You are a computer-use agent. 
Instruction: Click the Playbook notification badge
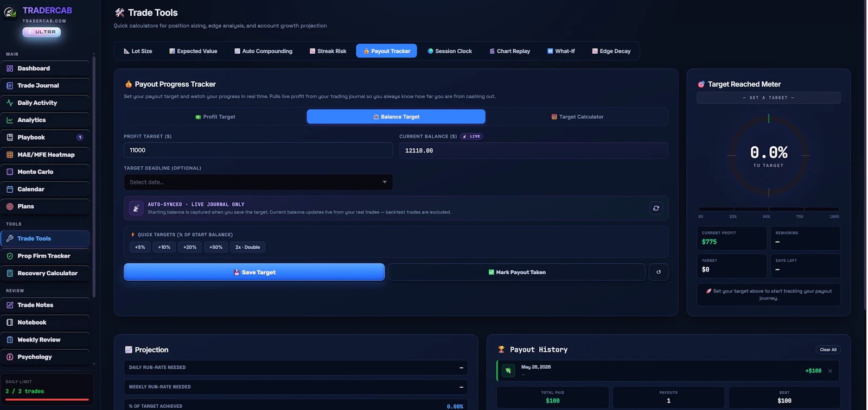point(80,137)
